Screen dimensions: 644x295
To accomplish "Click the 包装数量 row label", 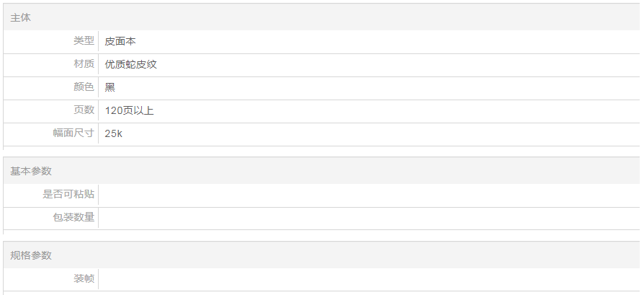I will [x=73, y=217].
